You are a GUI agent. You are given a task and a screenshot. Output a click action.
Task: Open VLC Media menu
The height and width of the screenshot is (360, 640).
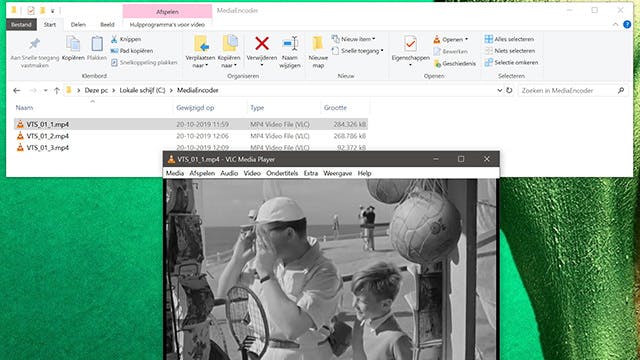175,173
